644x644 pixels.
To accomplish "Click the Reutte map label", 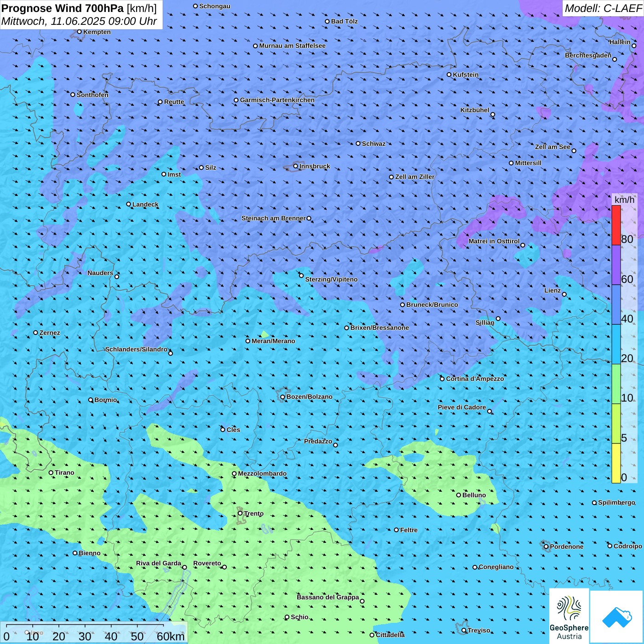I will pos(174,102).
